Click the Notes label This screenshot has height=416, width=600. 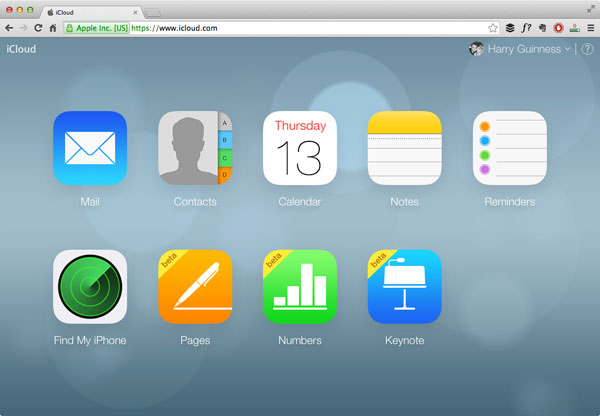tap(404, 202)
